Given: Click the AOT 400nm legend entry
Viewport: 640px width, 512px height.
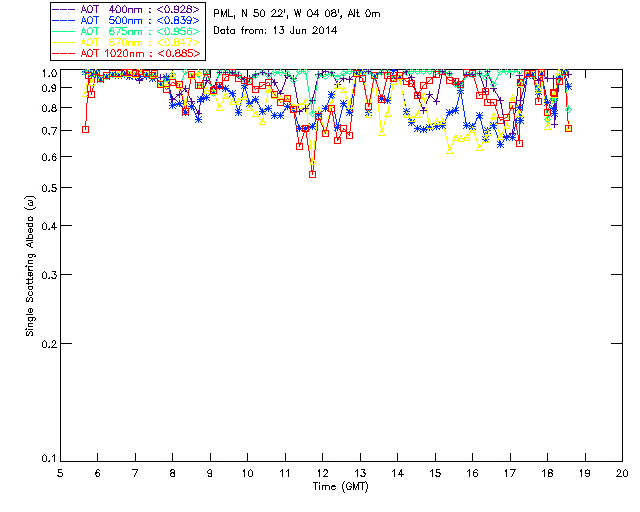Looking at the screenshot, I should pyautogui.click(x=126, y=9).
